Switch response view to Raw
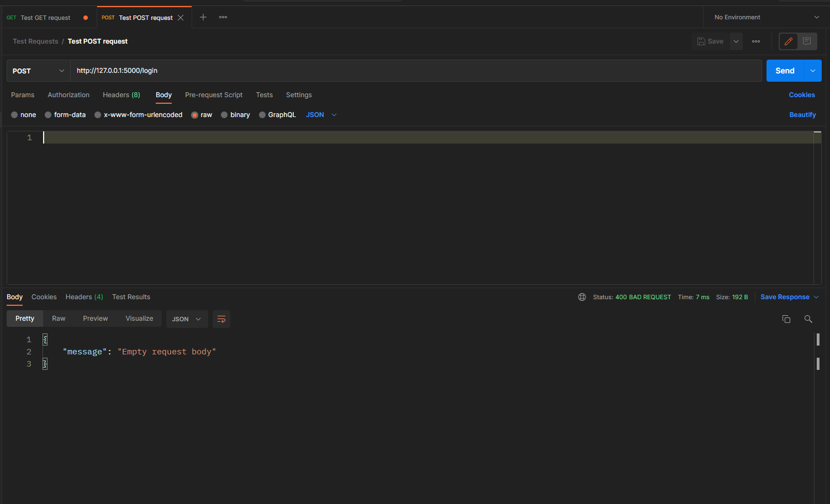Viewport: 830px width, 504px height. [59, 319]
